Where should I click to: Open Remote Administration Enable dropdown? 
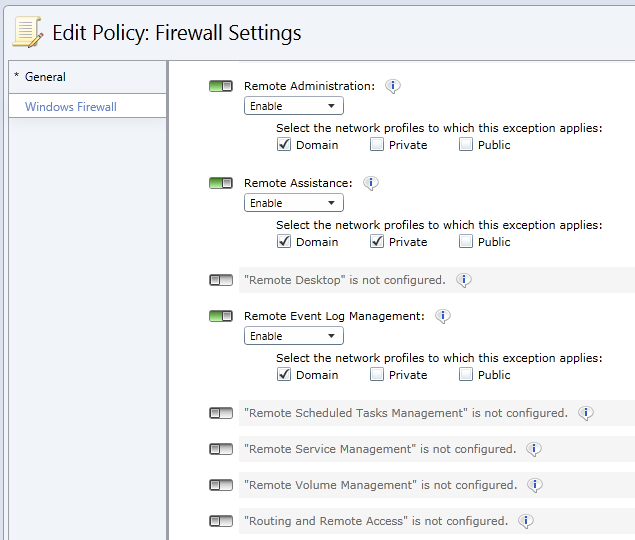(294, 106)
